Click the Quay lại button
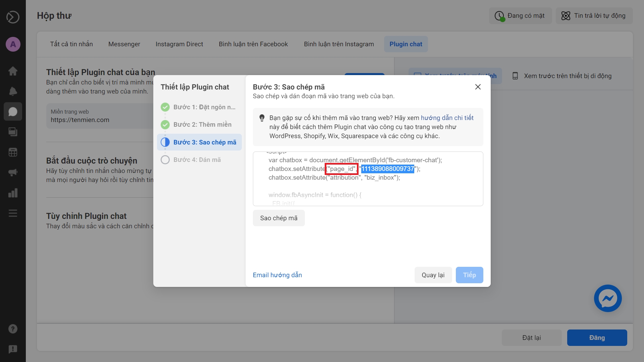This screenshot has height=362, width=644. 433,275
